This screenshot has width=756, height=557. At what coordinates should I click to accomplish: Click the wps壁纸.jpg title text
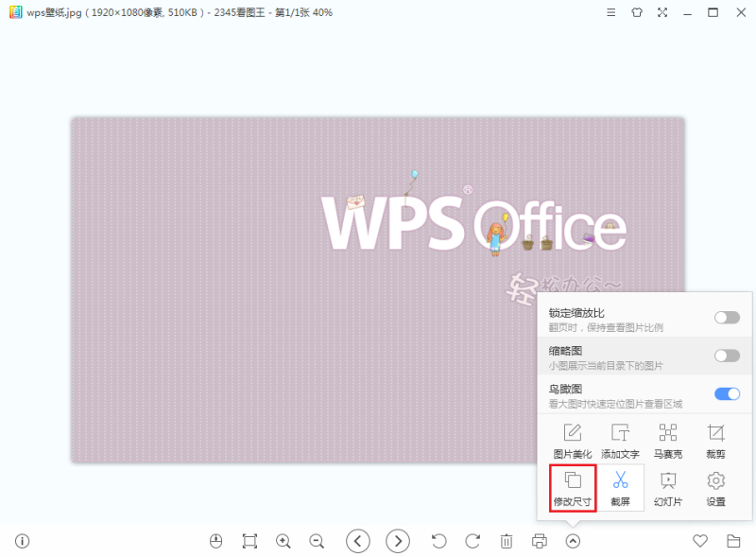coord(54,12)
